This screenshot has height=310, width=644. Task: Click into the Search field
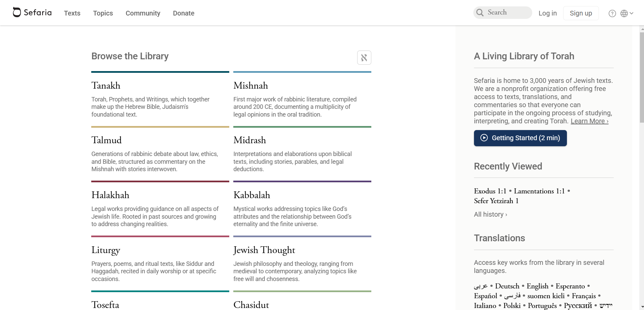coord(503,12)
